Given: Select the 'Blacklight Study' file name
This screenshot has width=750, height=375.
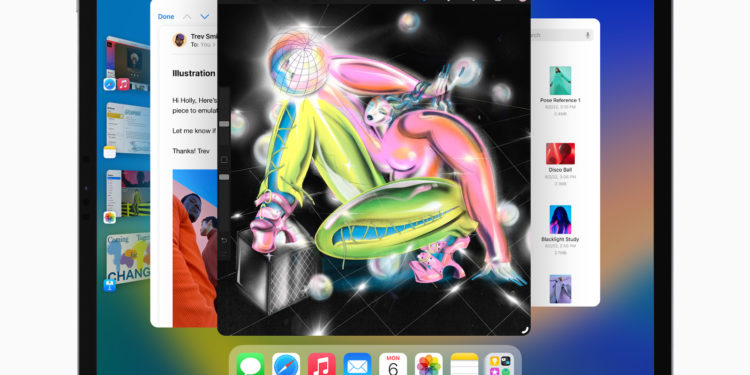Looking at the screenshot, I should coord(560,239).
